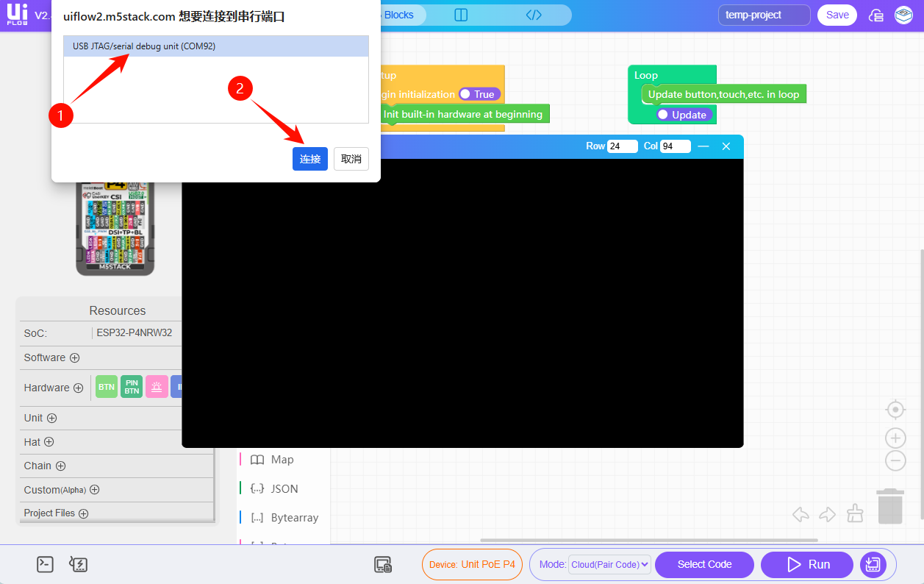Expand the Unit resources section
The width and height of the screenshot is (924, 584).
click(51, 418)
